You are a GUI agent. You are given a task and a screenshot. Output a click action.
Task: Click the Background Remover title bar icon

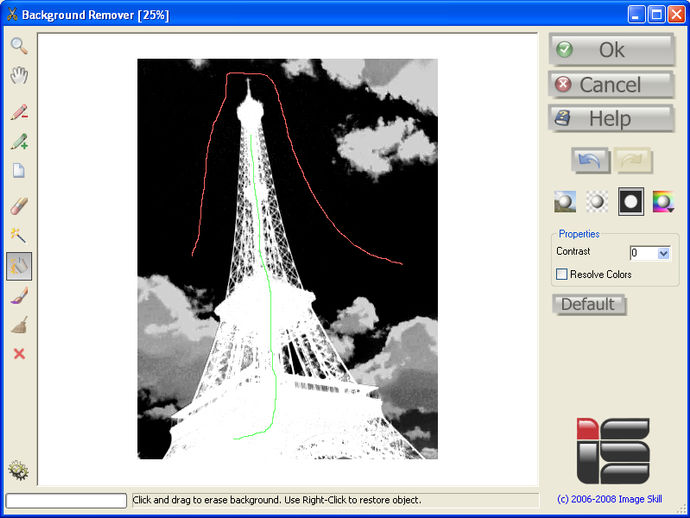12,15
